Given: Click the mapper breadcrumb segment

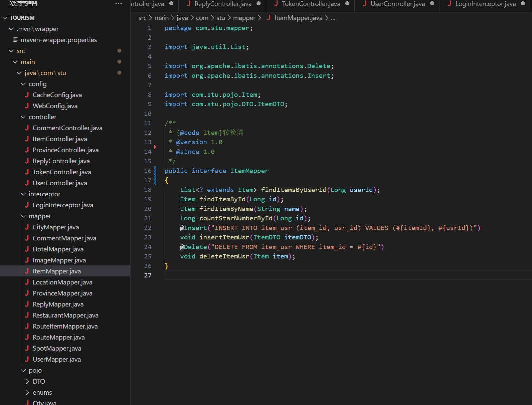Looking at the screenshot, I should point(244,18).
